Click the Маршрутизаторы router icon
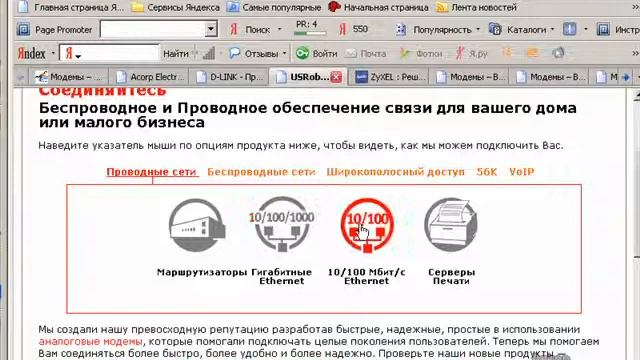This screenshot has width=640, height=360. point(198,225)
